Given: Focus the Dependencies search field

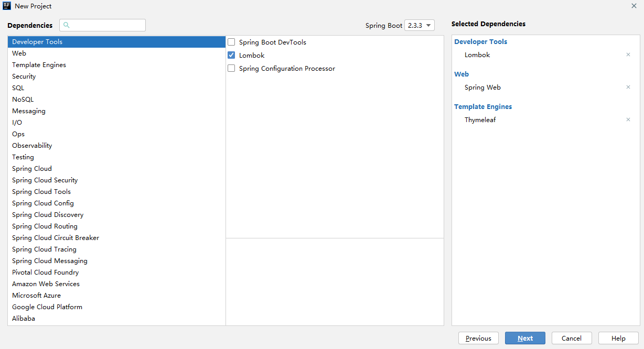Looking at the screenshot, I should click(102, 25).
